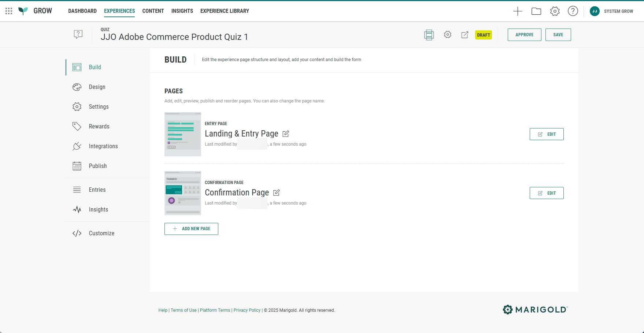
Task: Edit the Confirmation Page
Action: tap(547, 193)
